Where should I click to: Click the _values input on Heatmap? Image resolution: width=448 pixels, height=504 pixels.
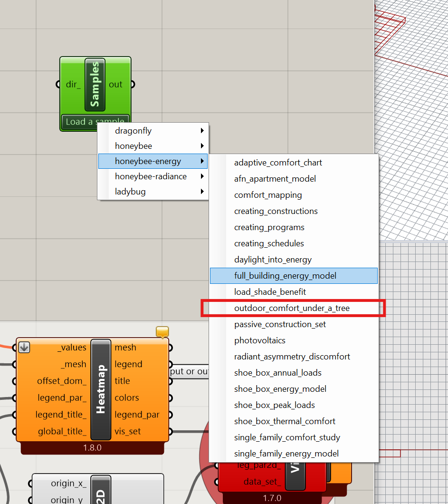(x=72, y=348)
